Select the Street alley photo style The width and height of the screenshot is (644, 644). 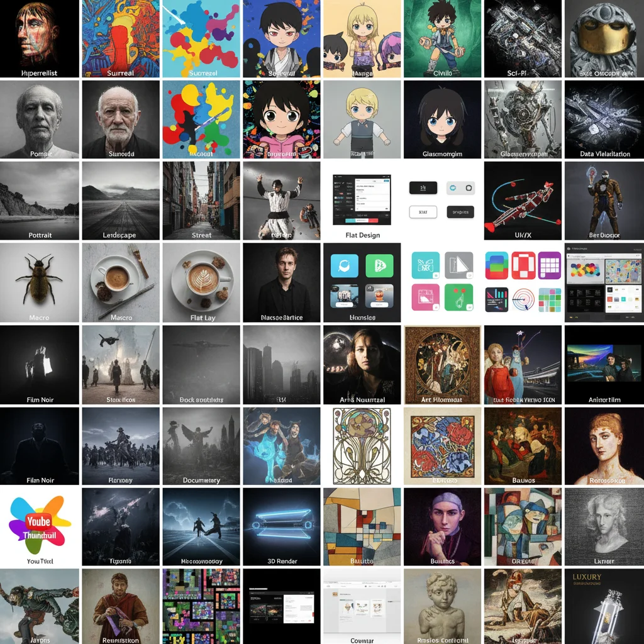(x=201, y=201)
